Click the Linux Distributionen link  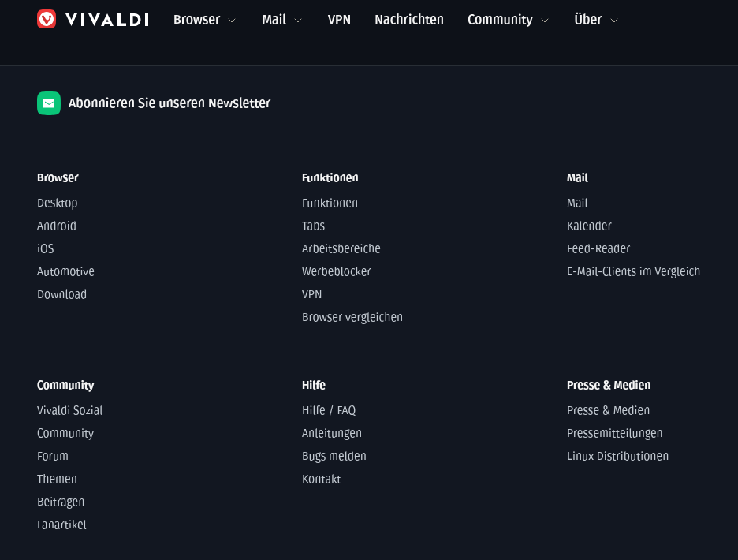[618, 456]
